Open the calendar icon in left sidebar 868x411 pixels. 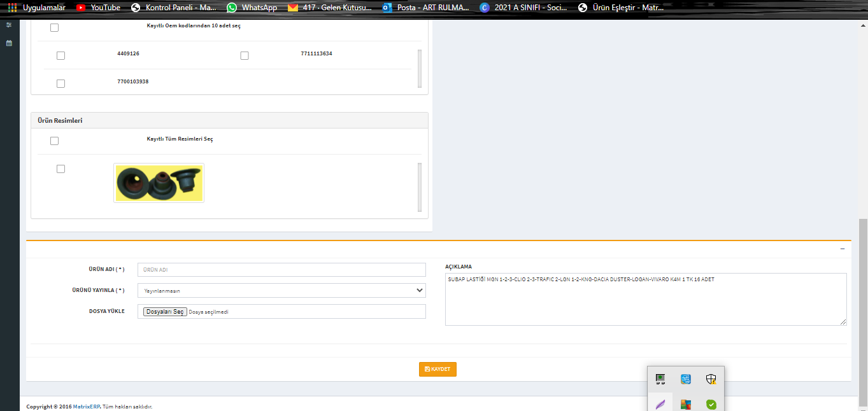coord(9,43)
